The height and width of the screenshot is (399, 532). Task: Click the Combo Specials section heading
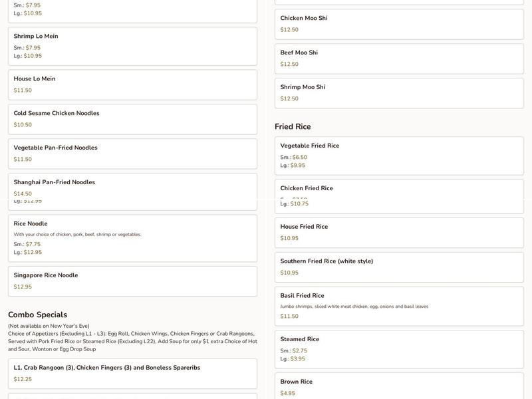point(37,315)
